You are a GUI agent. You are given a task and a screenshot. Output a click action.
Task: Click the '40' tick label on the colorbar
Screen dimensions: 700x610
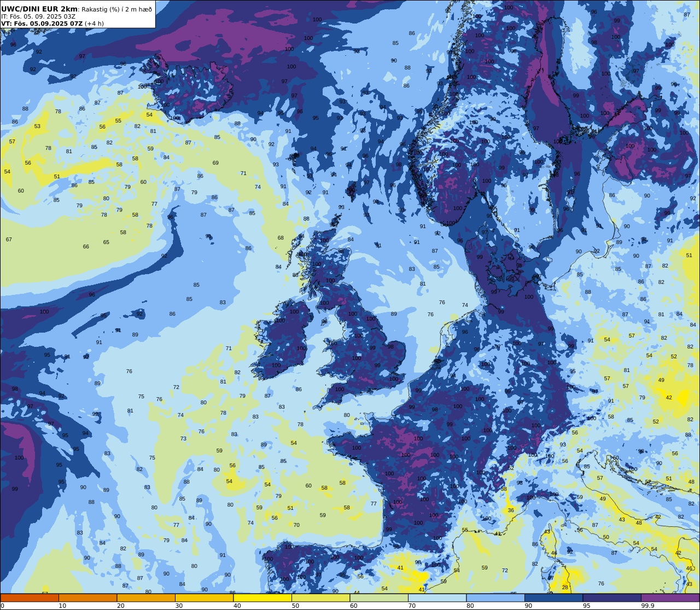click(x=237, y=606)
